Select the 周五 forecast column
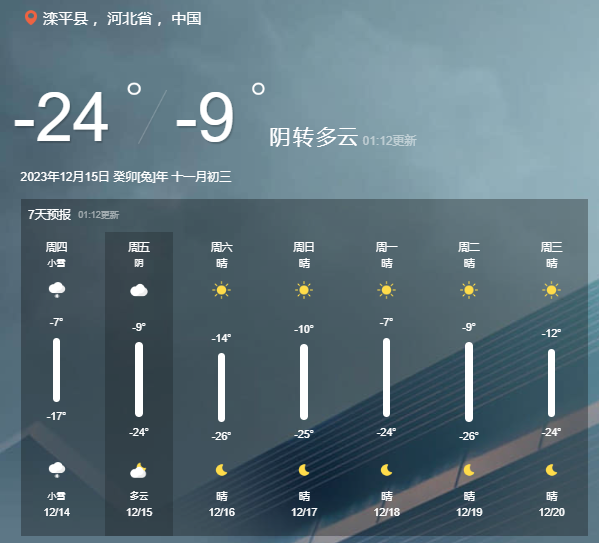 click(x=139, y=384)
